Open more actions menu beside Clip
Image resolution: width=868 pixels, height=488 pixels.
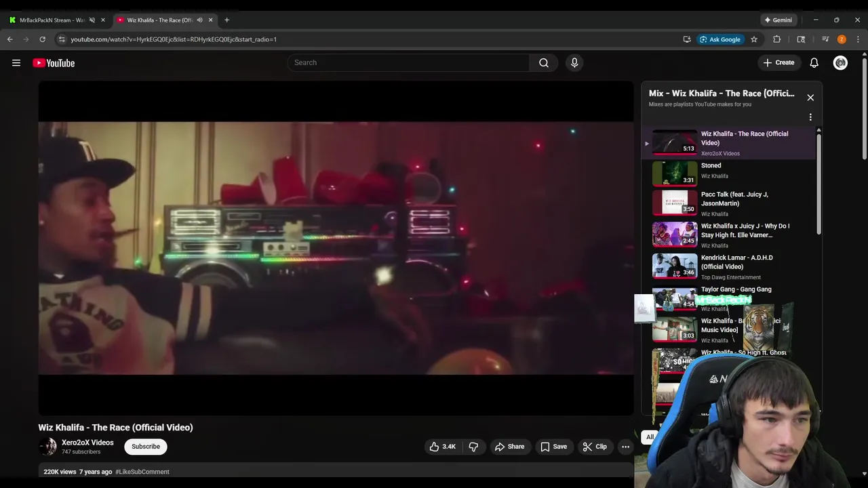click(626, 447)
